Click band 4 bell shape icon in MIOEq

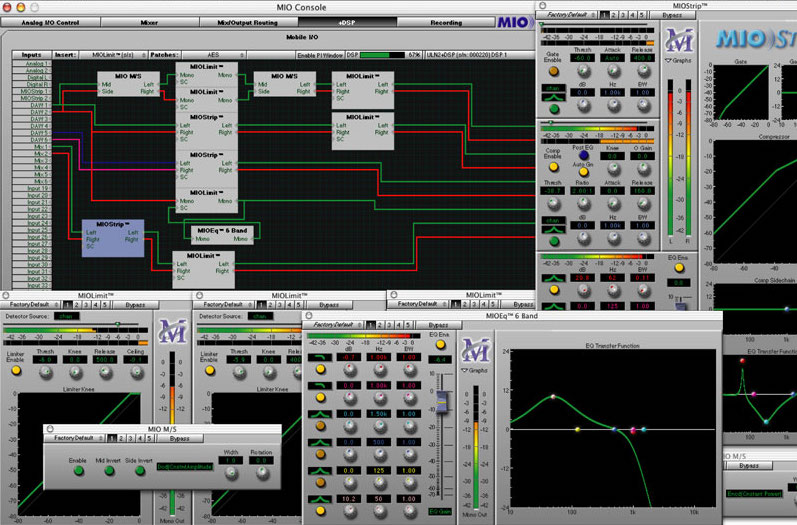[x=320, y=443]
